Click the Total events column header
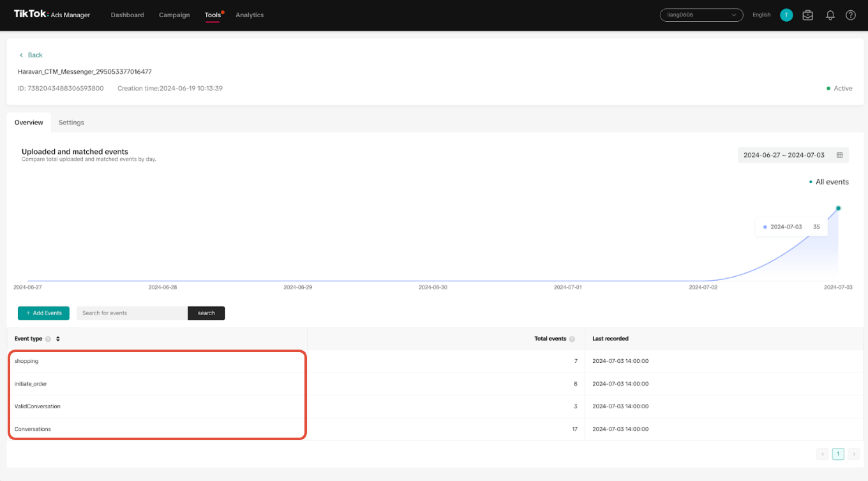The width and height of the screenshot is (868, 481). (x=550, y=339)
